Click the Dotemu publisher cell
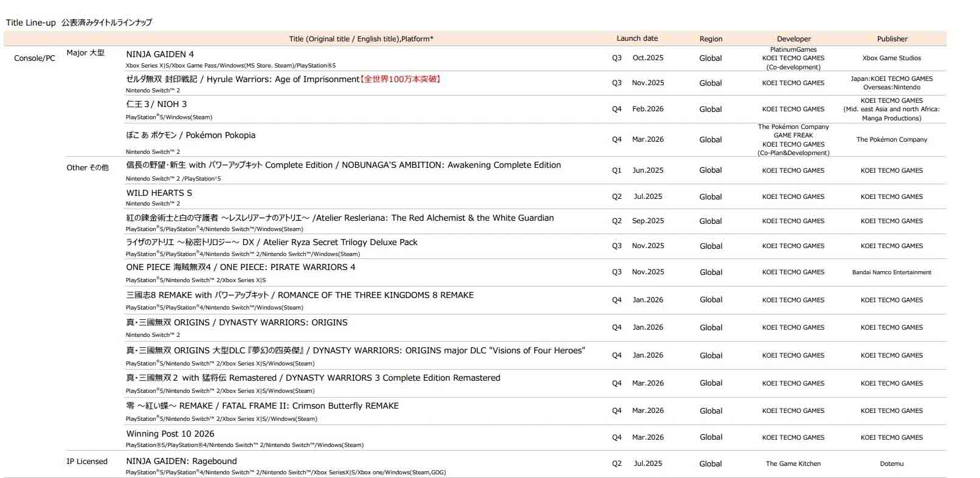This screenshot has width=980, height=478. (891, 463)
